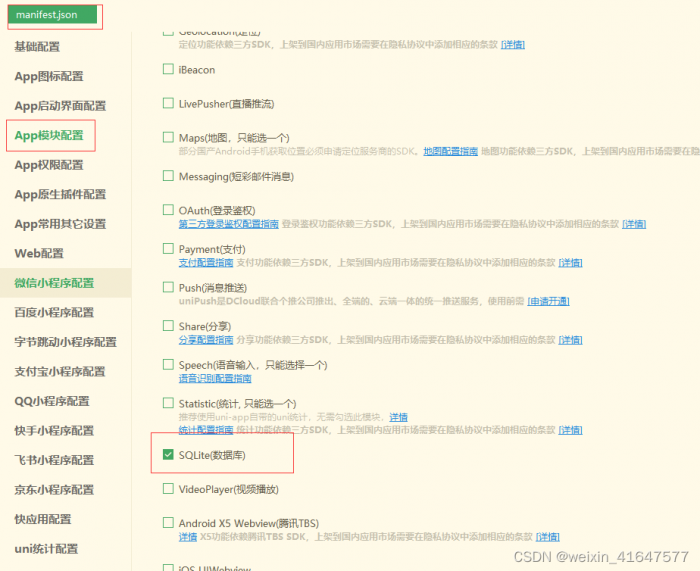Open 详情 link in Geolocation description

coord(513,45)
